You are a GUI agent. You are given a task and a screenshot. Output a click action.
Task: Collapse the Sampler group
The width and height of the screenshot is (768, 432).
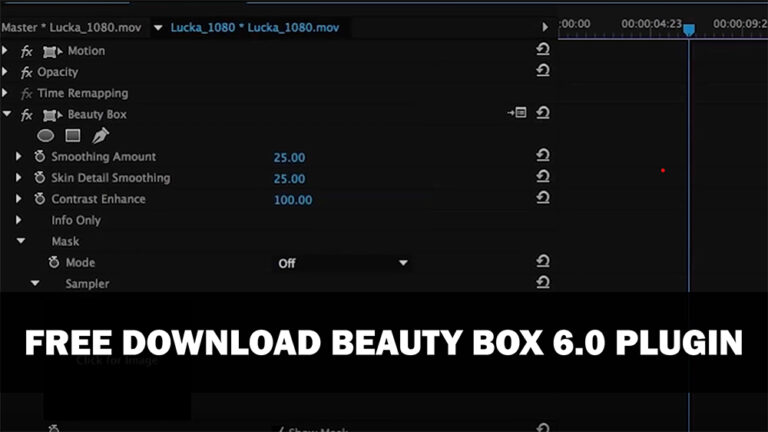35,283
